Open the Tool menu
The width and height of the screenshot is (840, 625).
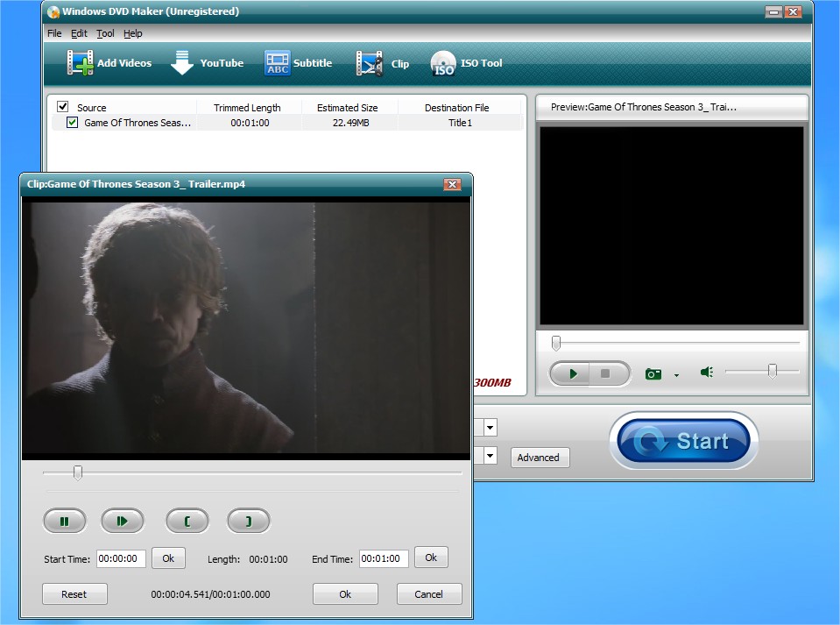[x=105, y=33]
